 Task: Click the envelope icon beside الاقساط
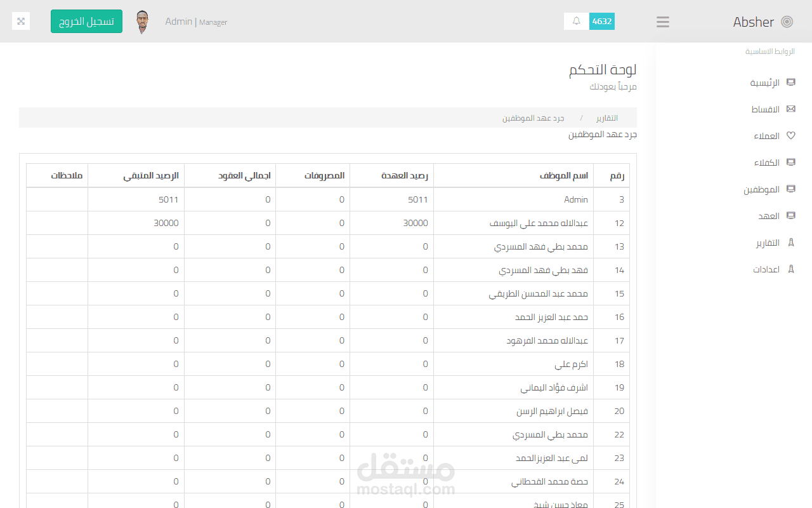pos(791,109)
